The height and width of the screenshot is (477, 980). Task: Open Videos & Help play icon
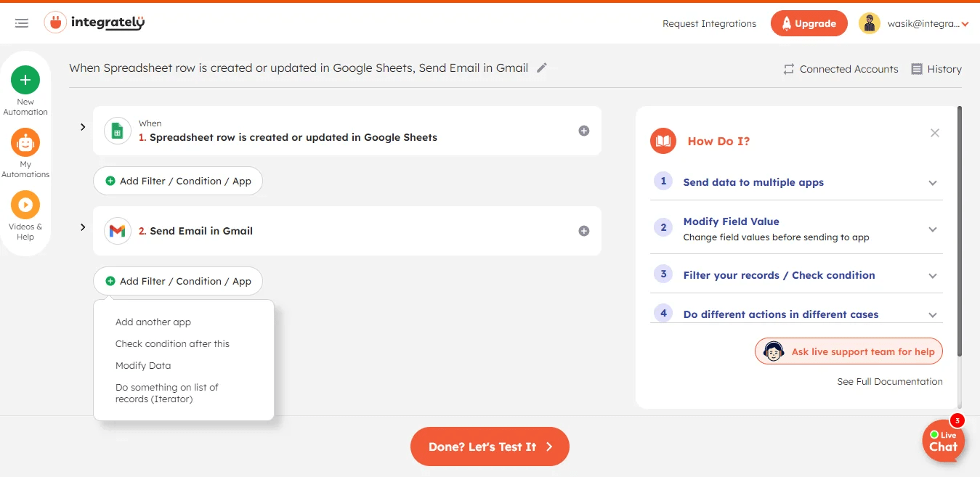(x=25, y=205)
